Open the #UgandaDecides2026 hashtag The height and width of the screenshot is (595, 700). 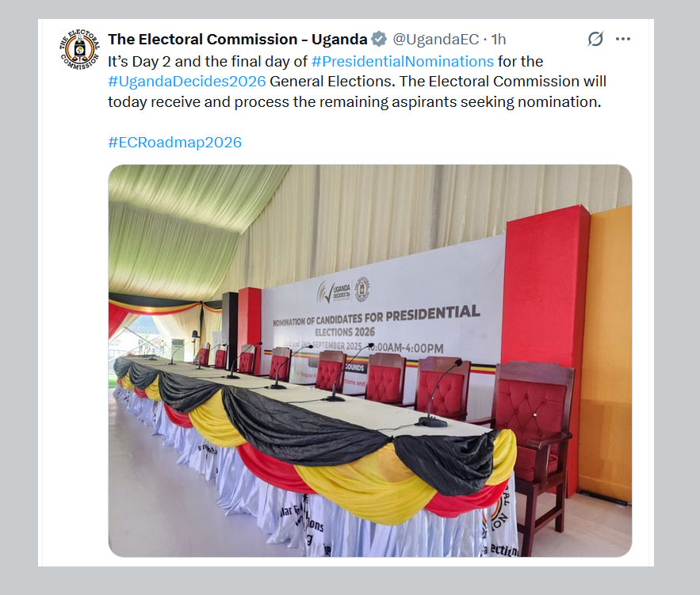187,82
